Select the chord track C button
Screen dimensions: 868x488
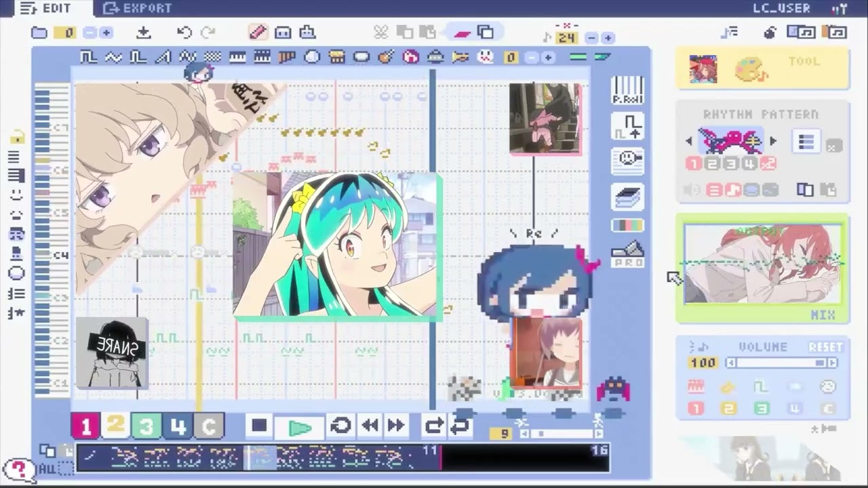coord(209,426)
